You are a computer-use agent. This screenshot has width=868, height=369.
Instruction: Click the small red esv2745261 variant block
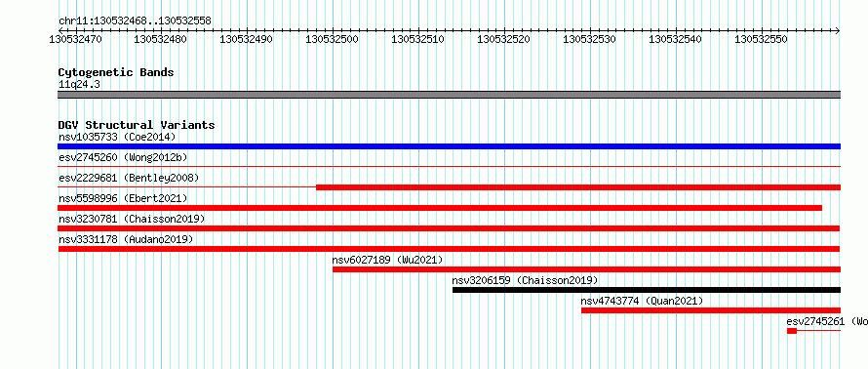(x=792, y=331)
